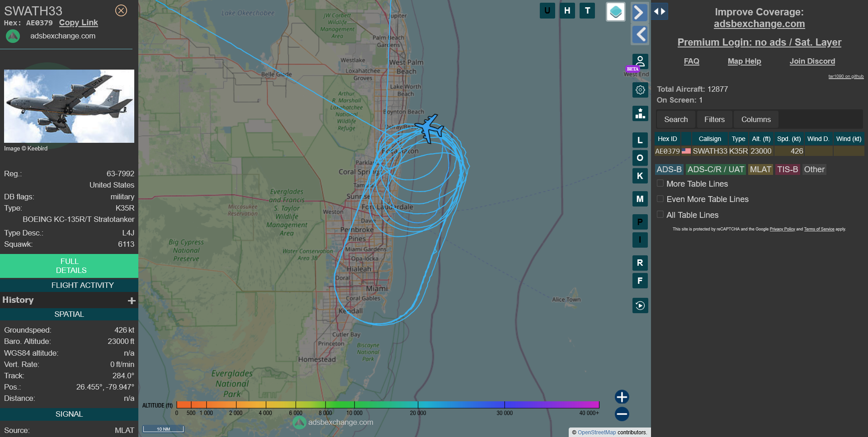The height and width of the screenshot is (437, 868).
Task: Click the 10 NM map scale indicator
Action: tap(163, 428)
